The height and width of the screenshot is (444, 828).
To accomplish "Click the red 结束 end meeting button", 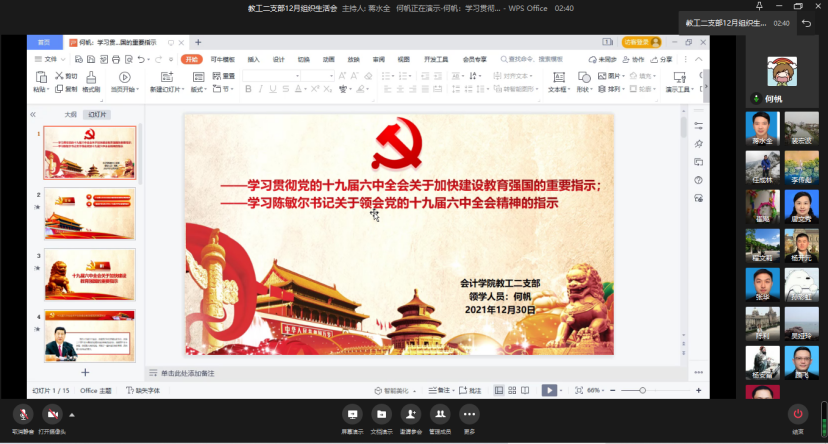I will point(797,414).
